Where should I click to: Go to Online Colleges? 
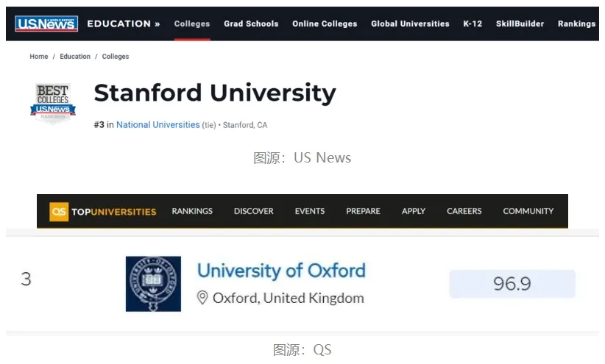pos(325,24)
